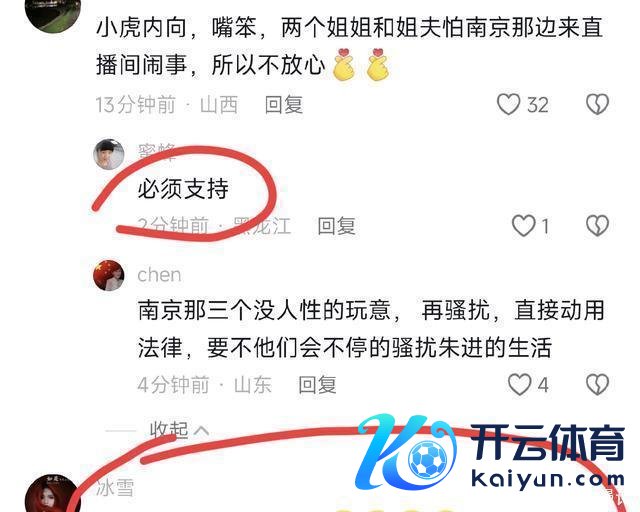Screen dimensions: 640x512
Task: Open the kaiyun.com watermark link
Action: (x=548, y=479)
